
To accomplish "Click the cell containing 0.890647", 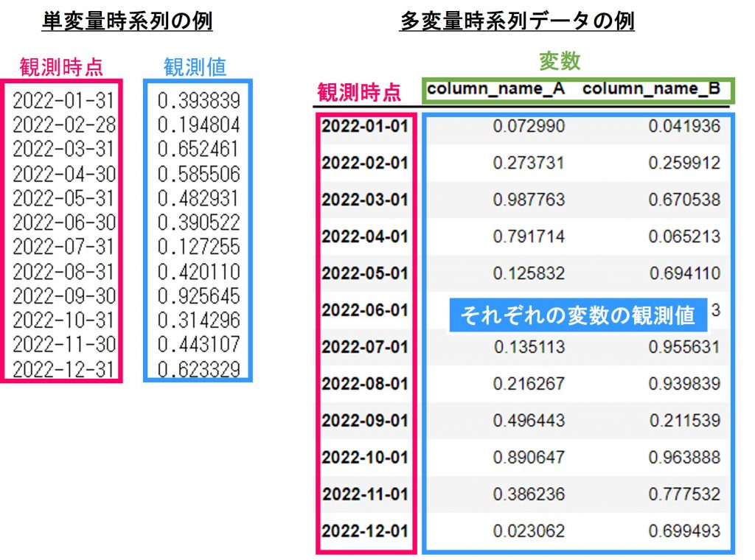I will click(x=529, y=458).
